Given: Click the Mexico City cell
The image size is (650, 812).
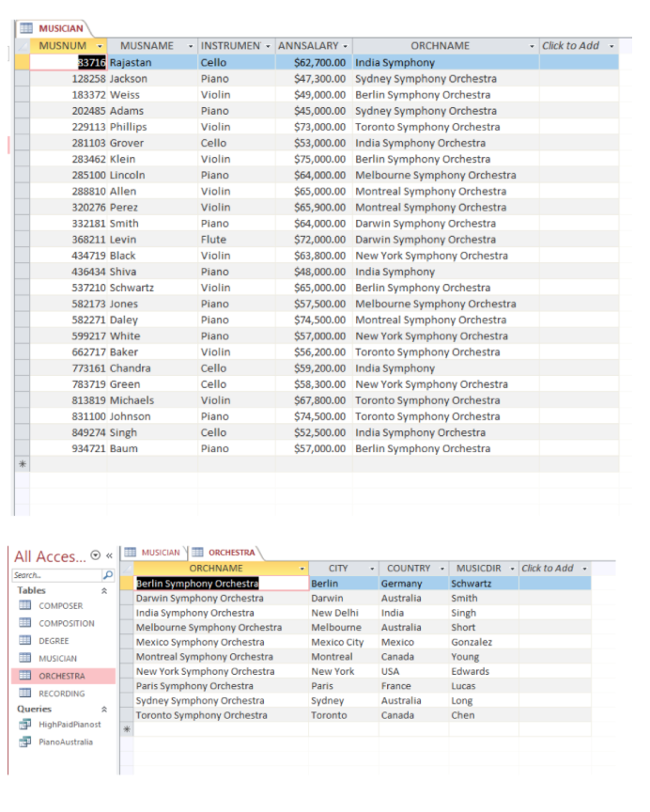Looking at the screenshot, I should coord(344,642).
